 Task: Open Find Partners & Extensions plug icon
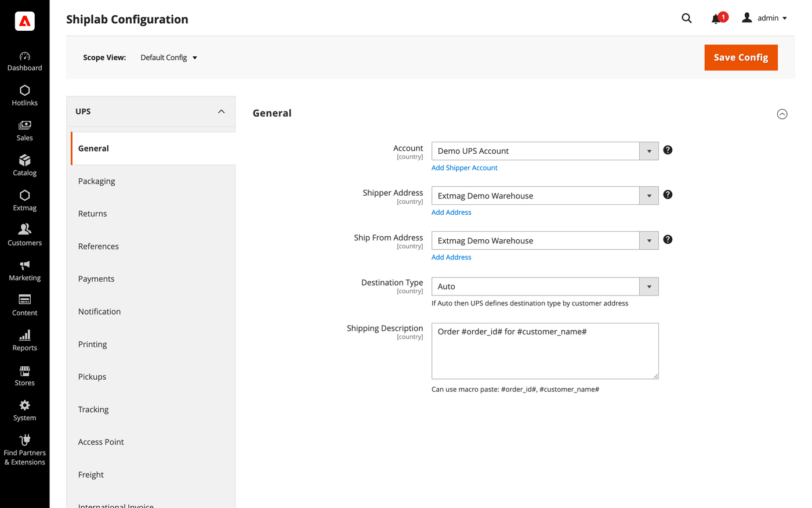point(24,439)
